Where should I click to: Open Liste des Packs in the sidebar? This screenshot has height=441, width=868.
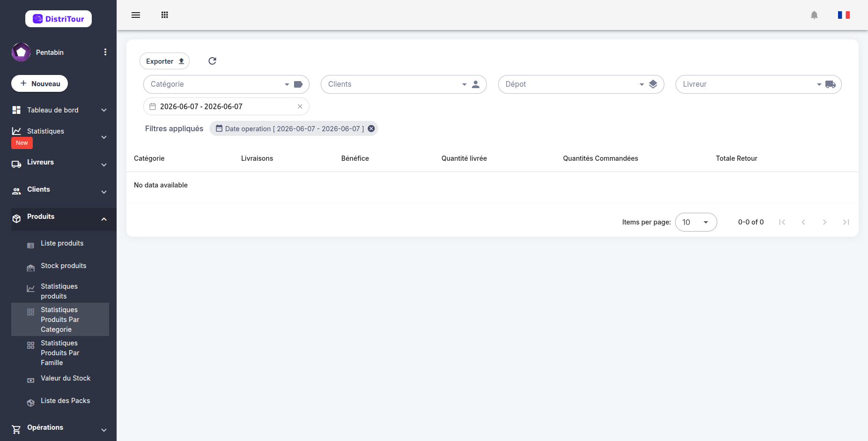coord(60,401)
